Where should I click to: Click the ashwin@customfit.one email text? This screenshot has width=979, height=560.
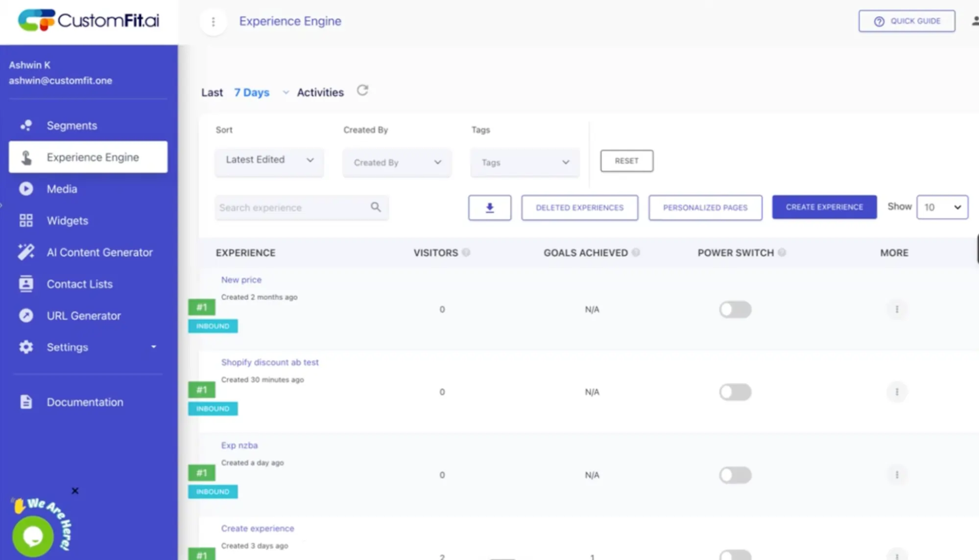[x=60, y=81]
